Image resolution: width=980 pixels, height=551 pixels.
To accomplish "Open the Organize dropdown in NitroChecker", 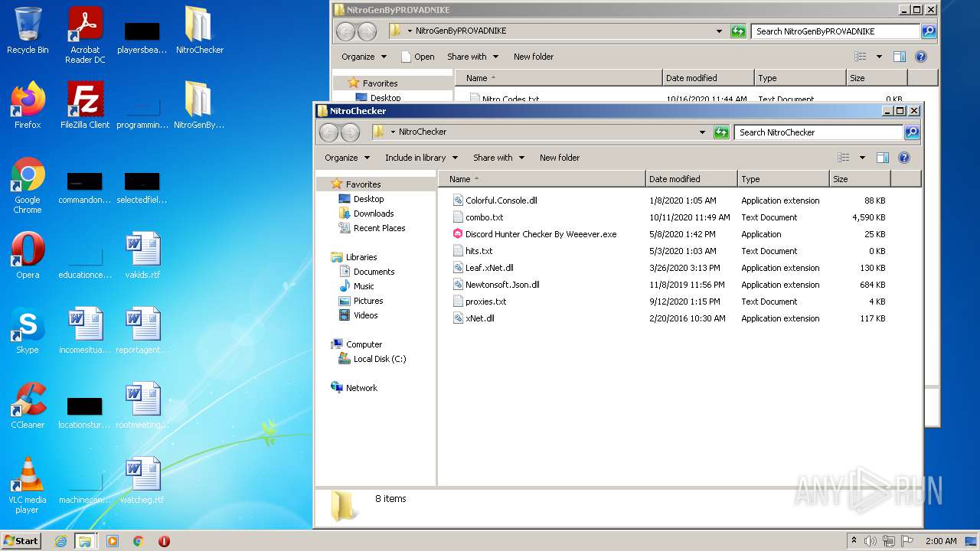I will pos(347,158).
